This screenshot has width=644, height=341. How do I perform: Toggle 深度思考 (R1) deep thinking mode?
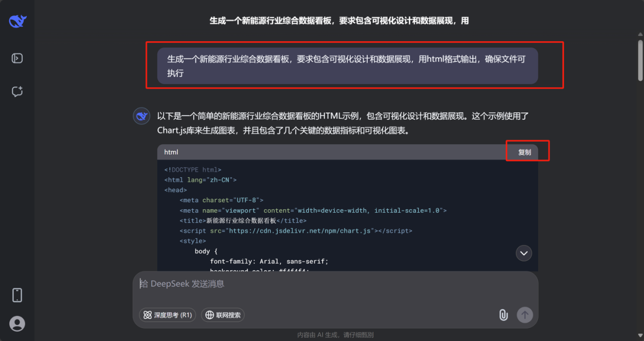tap(168, 315)
